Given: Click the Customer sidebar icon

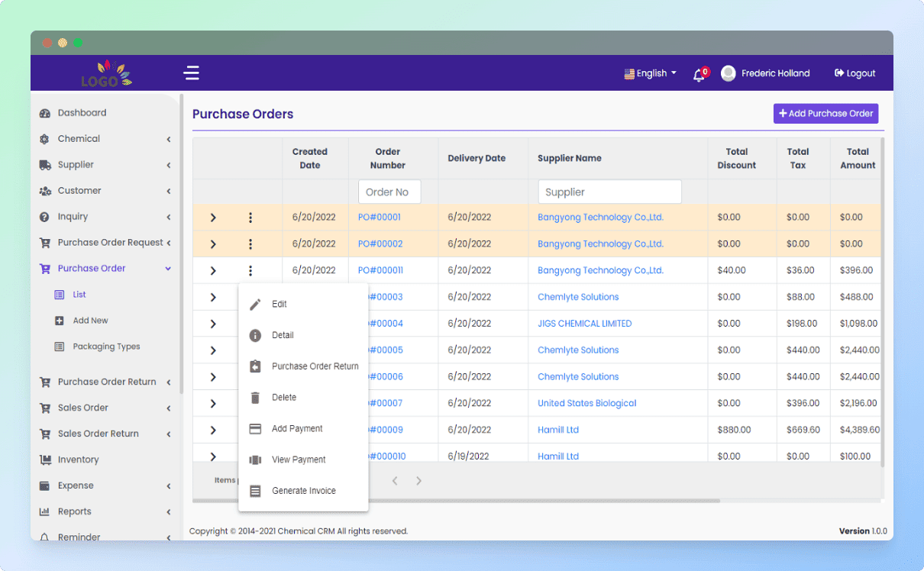Looking at the screenshot, I should (x=44, y=191).
